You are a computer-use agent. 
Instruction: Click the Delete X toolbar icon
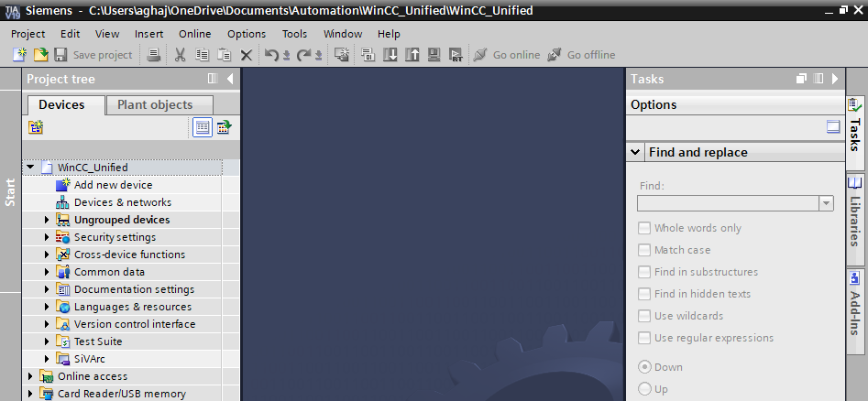tap(246, 55)
